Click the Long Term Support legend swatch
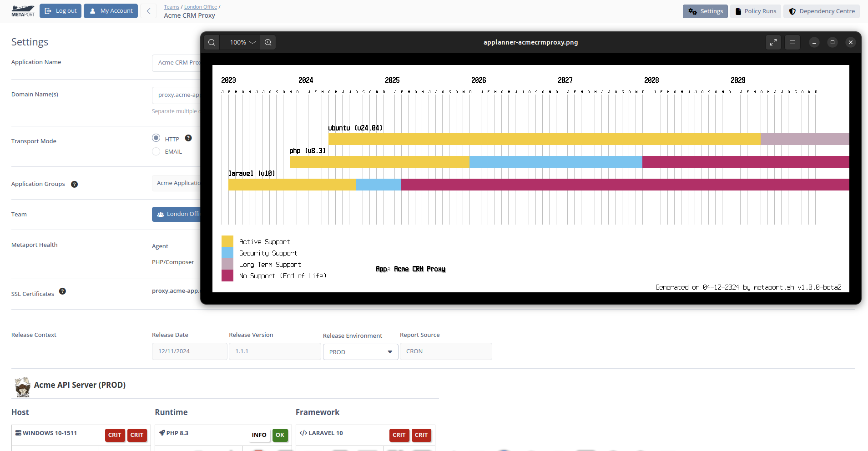The width and height of the screenshot is (868, 451). point(227,264)
